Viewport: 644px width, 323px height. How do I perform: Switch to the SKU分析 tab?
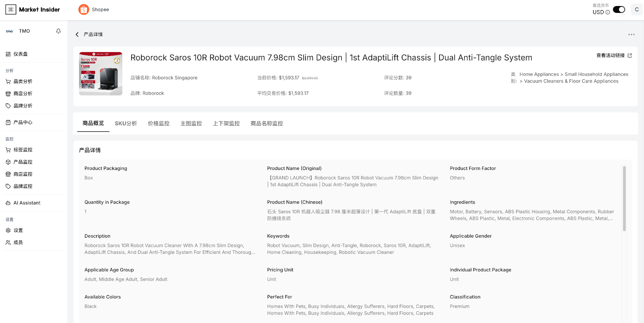tap(126, 124)
